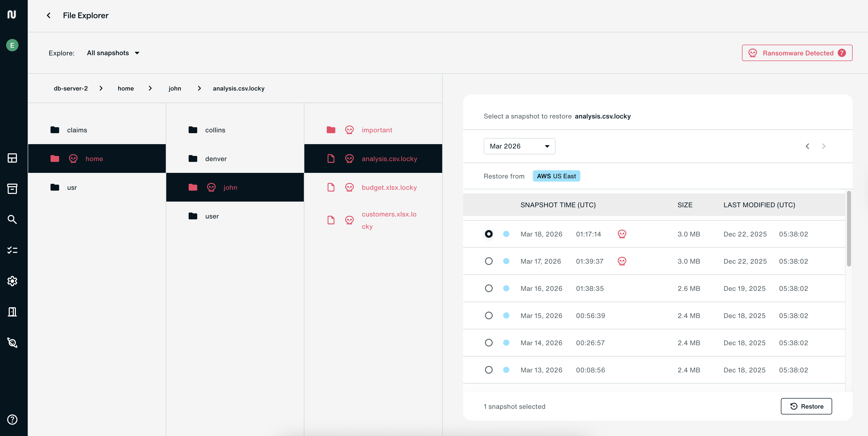Click the john breadcrumb item

click(x=174, y=88)
